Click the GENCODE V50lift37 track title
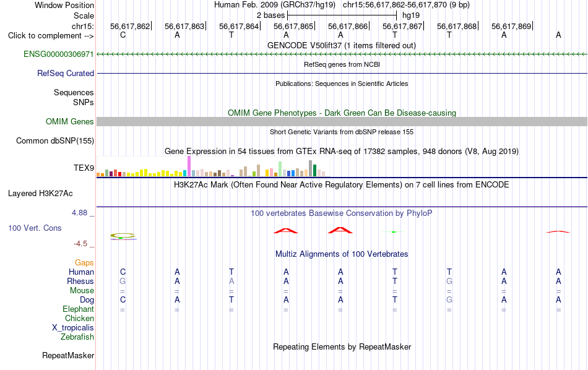The height and width of the screenshot is (370, 588). pyautogui.click(x=341, y=45)
